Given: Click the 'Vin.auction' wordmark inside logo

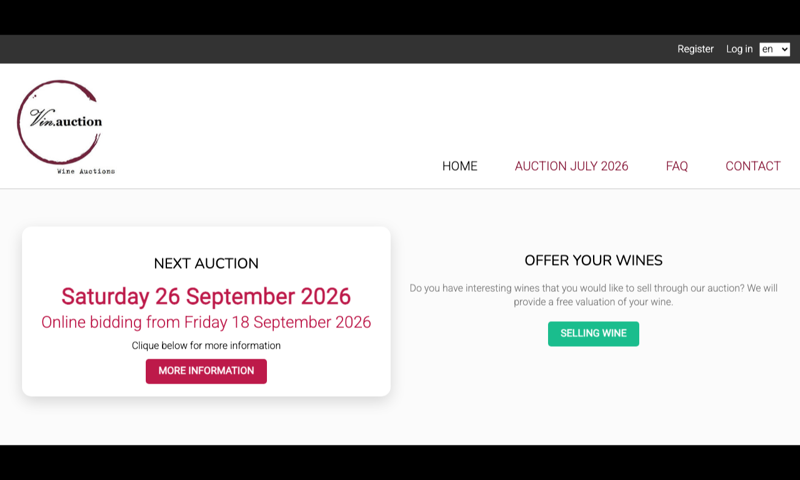Looking at the screenshot, I should (65, 118).
